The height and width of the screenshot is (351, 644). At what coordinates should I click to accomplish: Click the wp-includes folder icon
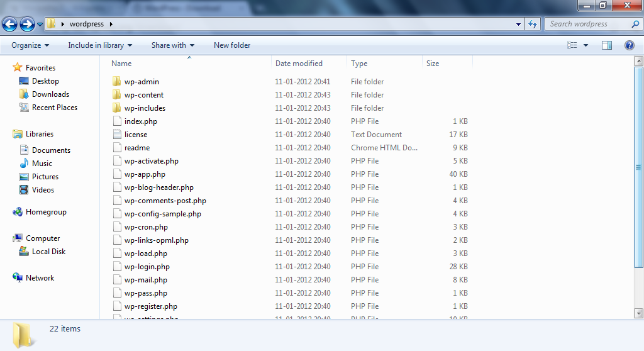tap(116, 108)
